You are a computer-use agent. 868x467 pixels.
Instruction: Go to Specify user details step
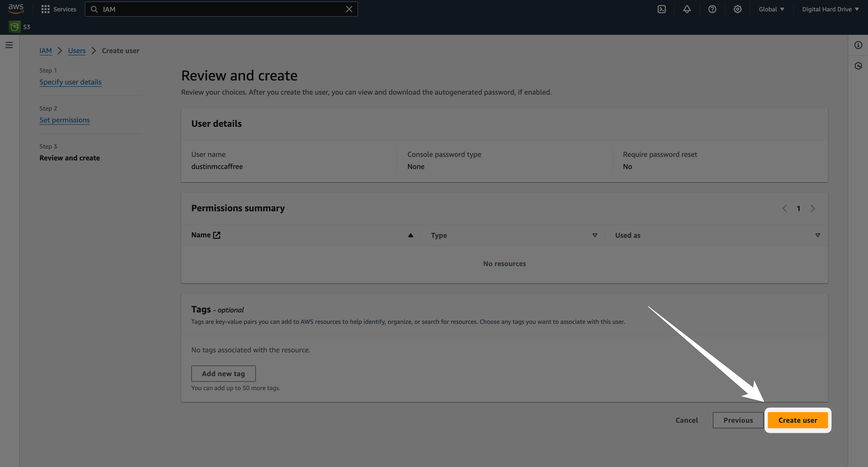coord(70,82)
